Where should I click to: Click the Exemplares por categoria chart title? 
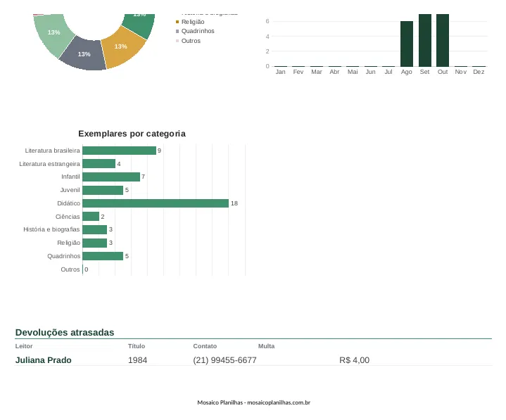(x=132, y=134)
